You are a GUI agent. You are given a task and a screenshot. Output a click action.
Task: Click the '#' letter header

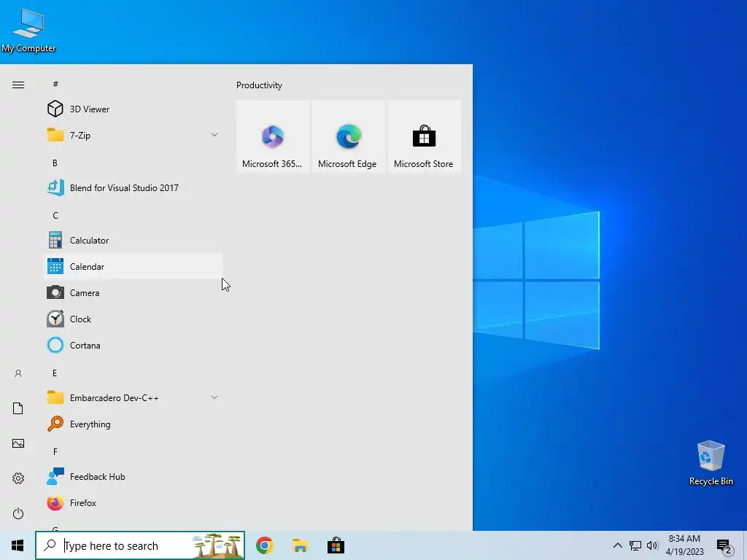(x=55, y=84)
